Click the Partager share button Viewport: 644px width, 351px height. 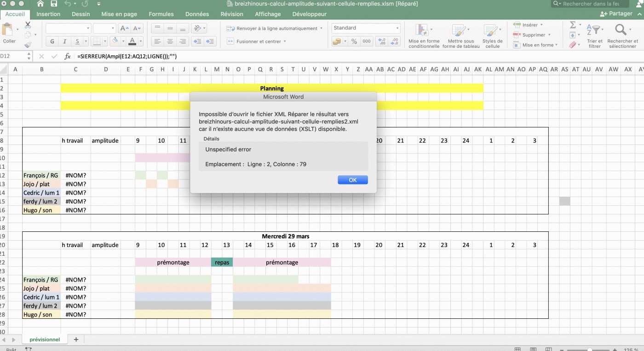pyautogui.click(x=616, y=14)
